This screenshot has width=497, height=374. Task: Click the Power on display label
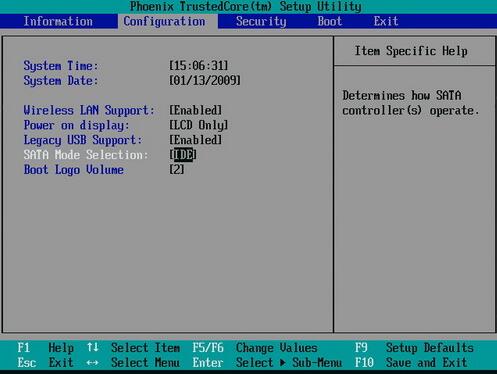click(x=76, y=125)
